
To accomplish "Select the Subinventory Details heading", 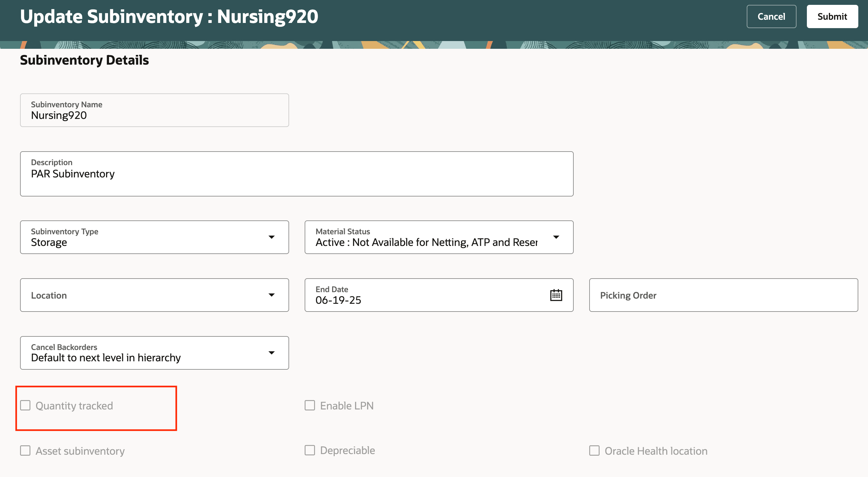I will click(x=84, y=60).
